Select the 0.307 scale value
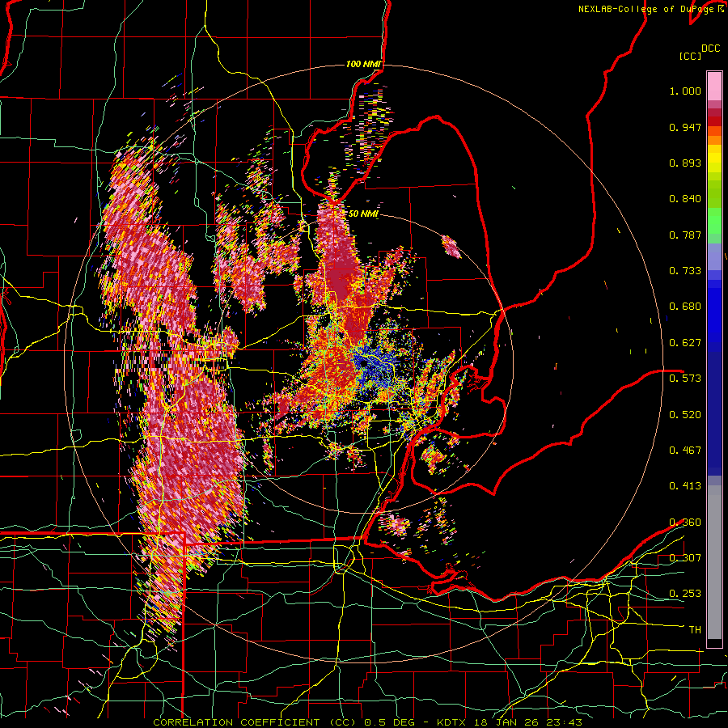The width and height of the screenshot is (728, 728). (685, 557)
